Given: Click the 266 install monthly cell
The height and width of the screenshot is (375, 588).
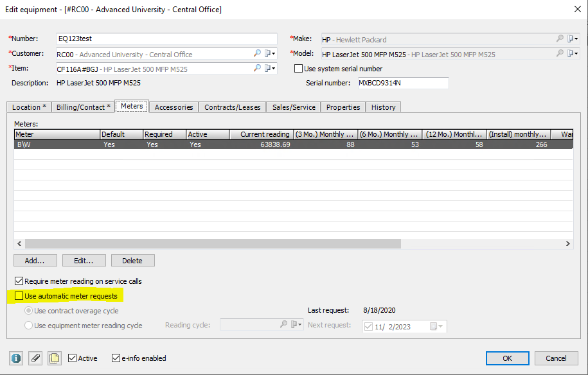Looking at the screenshot, I should coord(542,144).
